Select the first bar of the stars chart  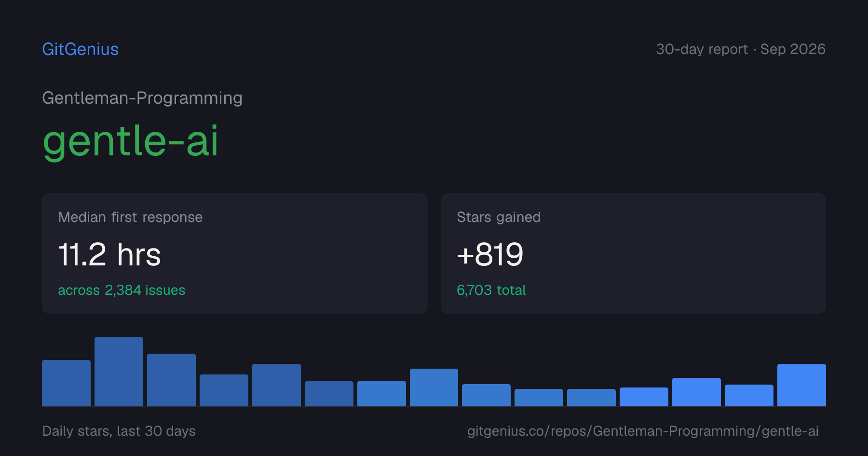point(66,383)
